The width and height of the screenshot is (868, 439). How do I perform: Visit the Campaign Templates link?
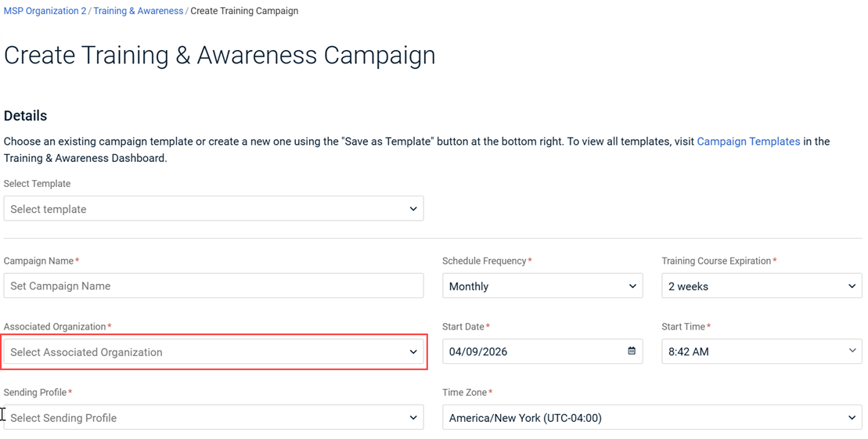point(747,142)
